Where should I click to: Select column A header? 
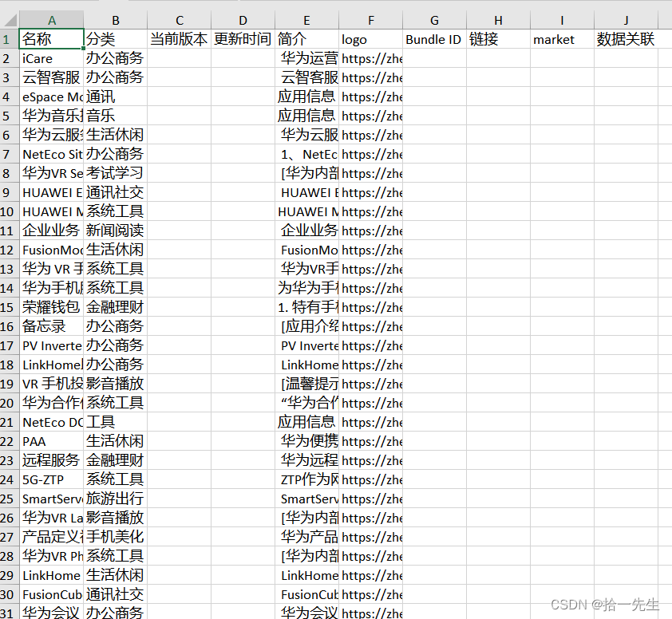coord(51,20)
